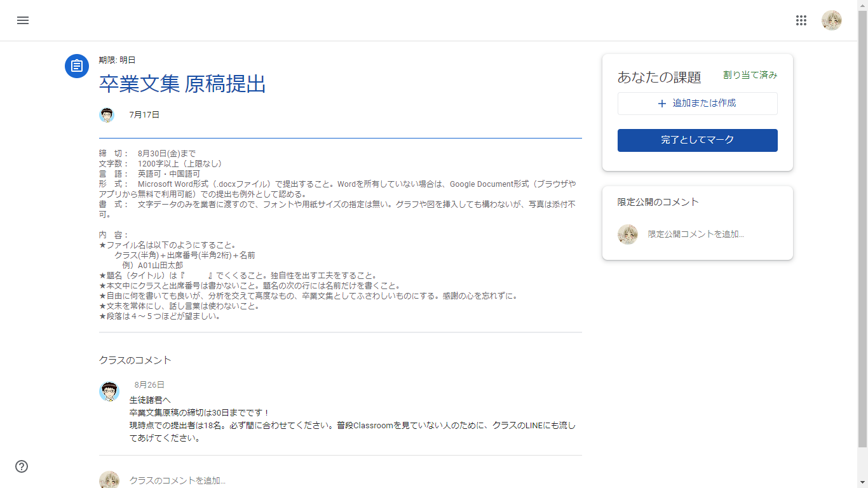Click the あなたの課題 heading

pos(659,78)
